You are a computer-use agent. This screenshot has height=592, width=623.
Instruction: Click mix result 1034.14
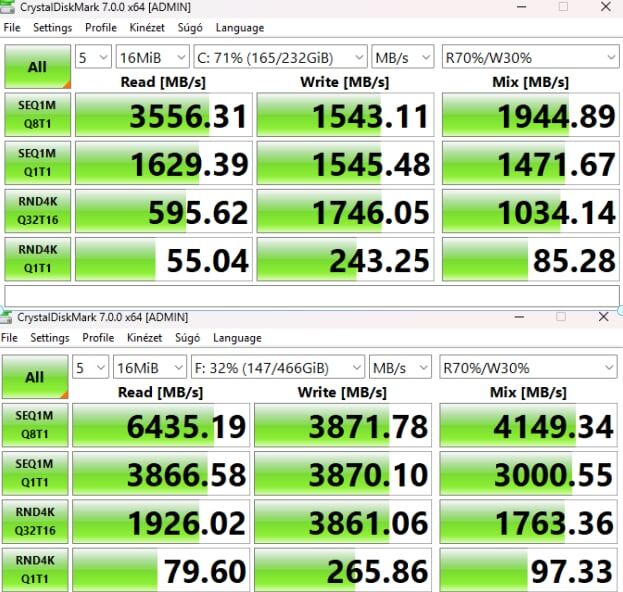(530, 211)
